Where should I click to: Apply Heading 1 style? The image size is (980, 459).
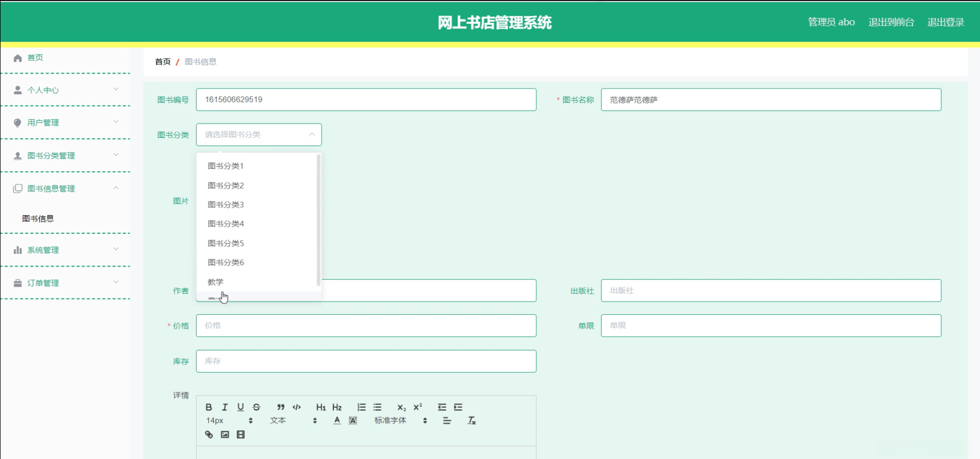pos(321,407)
